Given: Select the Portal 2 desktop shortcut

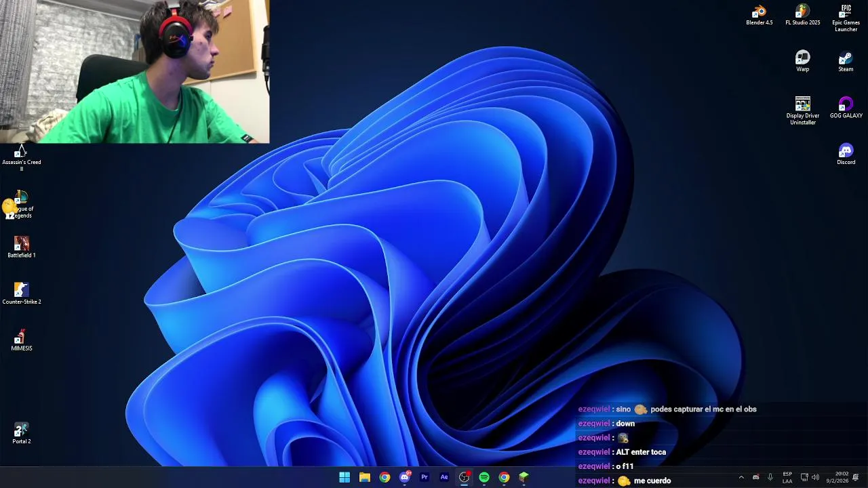Looking at the screenshot, I should [x=21, y=433].
